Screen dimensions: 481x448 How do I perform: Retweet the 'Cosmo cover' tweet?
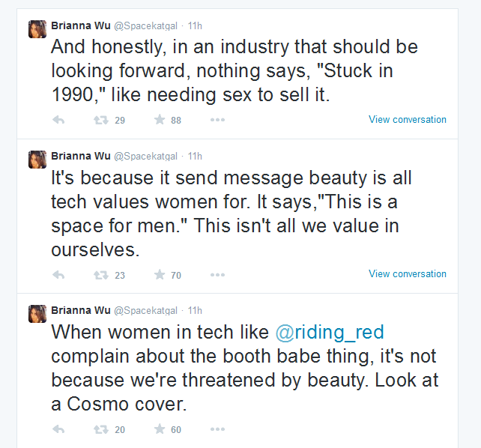click(101, 429)
